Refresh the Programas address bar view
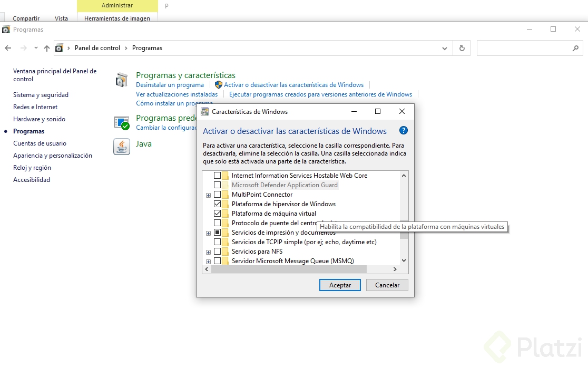 [462, 48]
